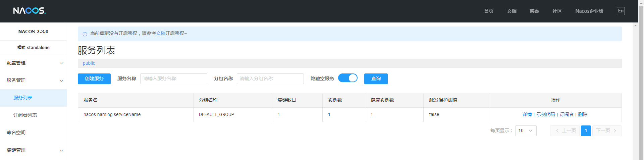Image resolution: width=644 pixels, height=160 pixels.
Task: Click the 查询 search button
Action: pyautogui.click(x=376, y=79)
